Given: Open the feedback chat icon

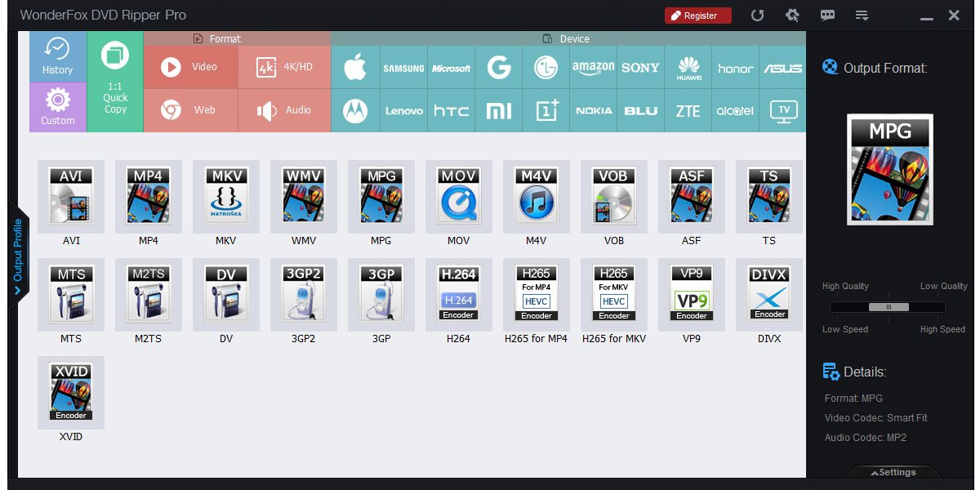Looking at the screenshot, I should click(x=828, y=15).
